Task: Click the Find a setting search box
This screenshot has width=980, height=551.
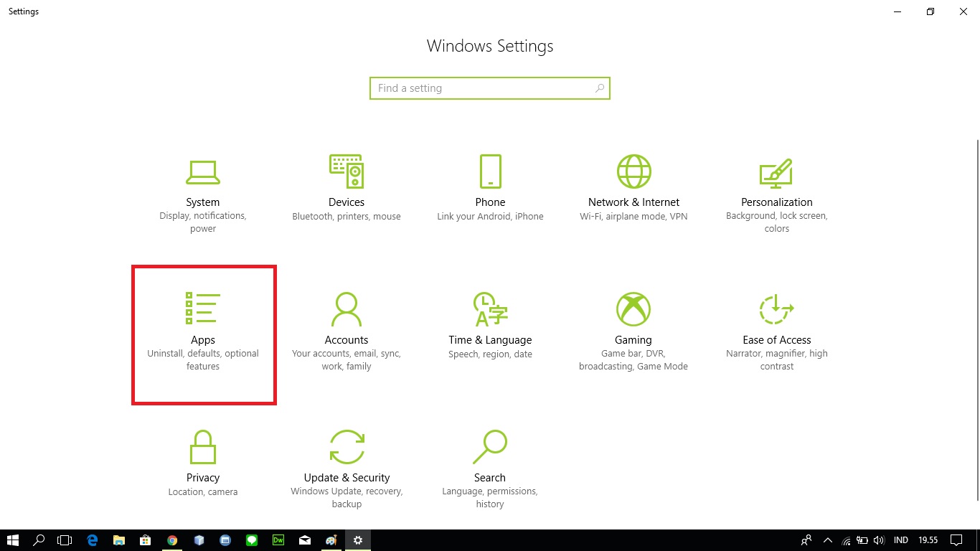Action: (481, 88)
